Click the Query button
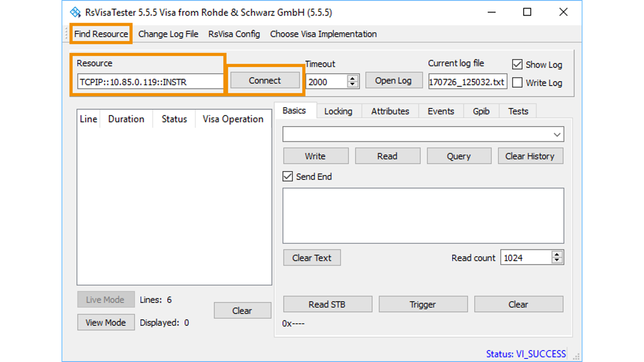The image size is (644, 362). click(x=459, y=156)
